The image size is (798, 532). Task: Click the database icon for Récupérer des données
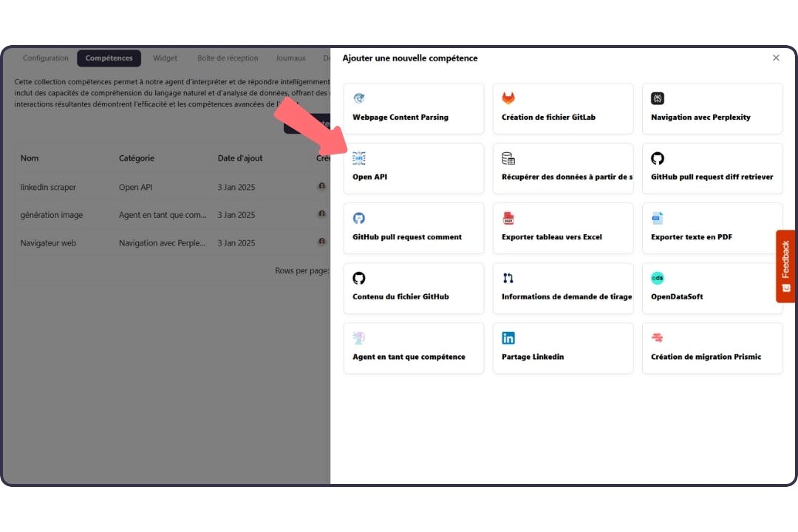[x=508, y=158]
